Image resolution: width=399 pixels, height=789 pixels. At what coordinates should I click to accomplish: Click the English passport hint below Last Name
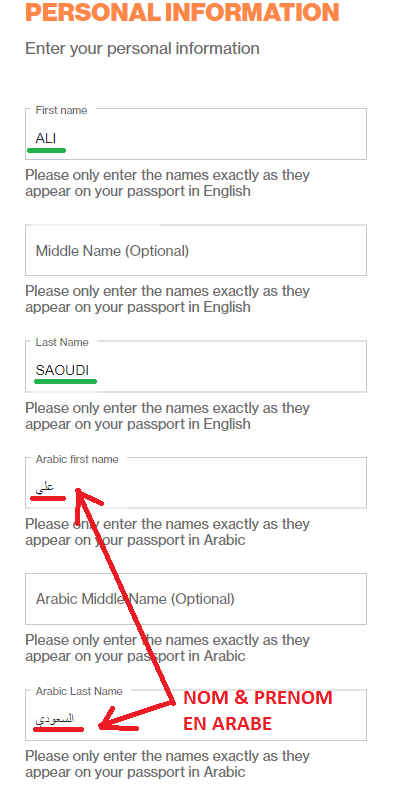coord(168,416)
